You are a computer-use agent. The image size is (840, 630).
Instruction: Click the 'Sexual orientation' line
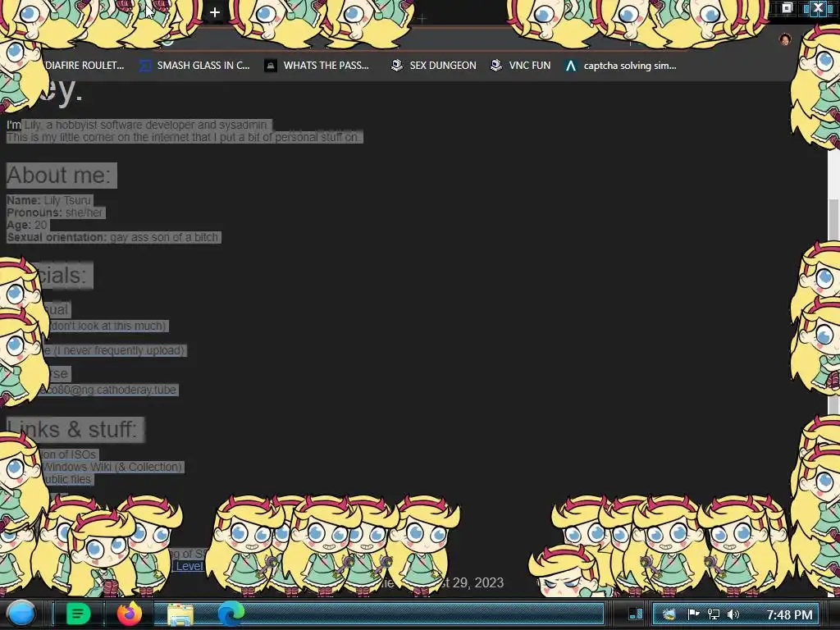113,237
